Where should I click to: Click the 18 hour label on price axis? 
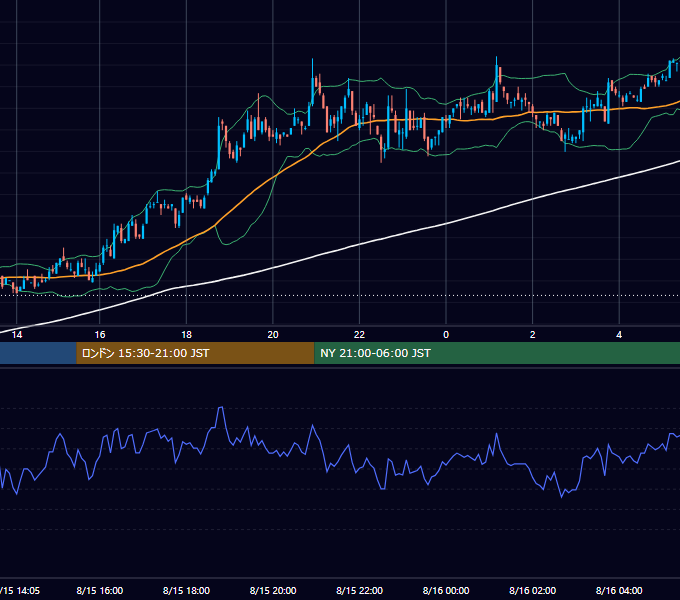(186, 335)
